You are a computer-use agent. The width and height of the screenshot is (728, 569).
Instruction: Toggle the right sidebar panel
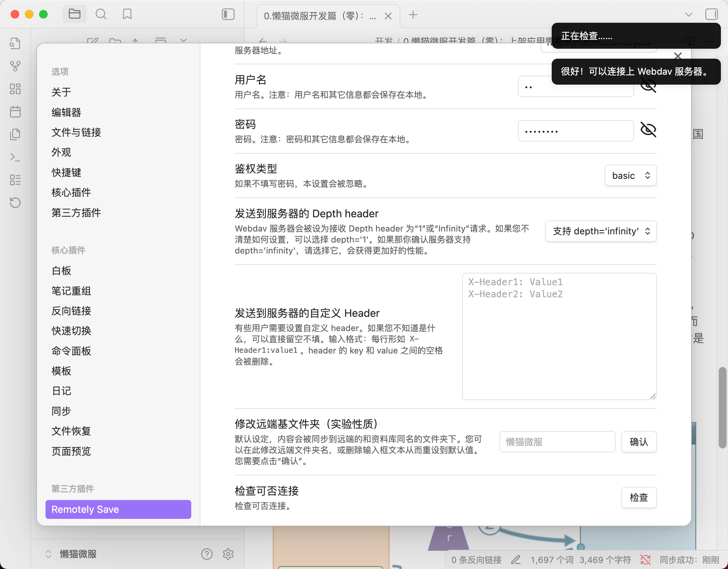(x=711, y=14)
